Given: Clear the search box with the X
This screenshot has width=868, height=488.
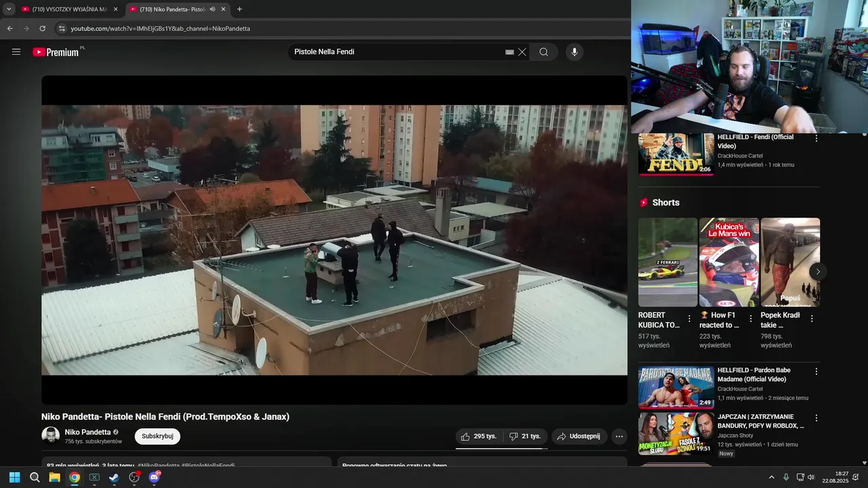Looking at the screenshot, I should (x=522, y=52).
